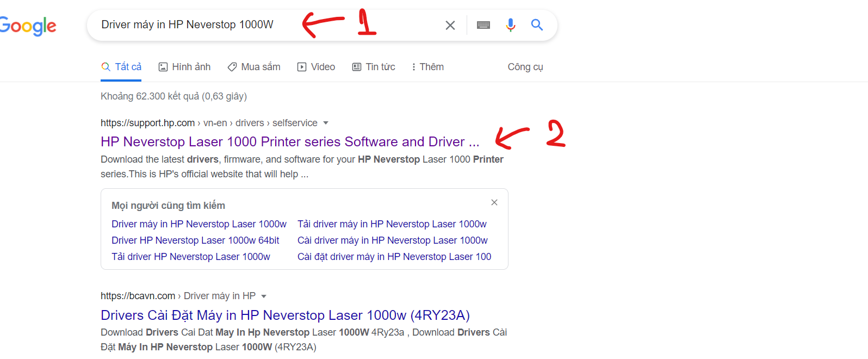
Task: Click the blue magnifier search button
Action: [537, 24]
